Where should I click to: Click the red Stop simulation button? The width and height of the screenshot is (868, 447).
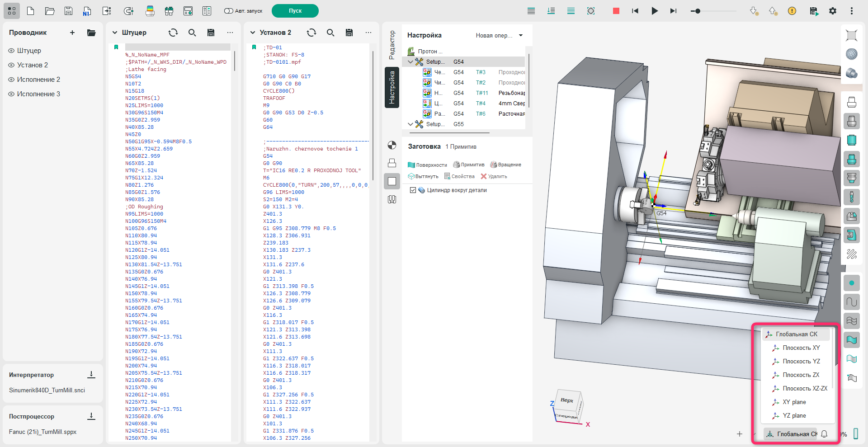click(x=616, y=11)
